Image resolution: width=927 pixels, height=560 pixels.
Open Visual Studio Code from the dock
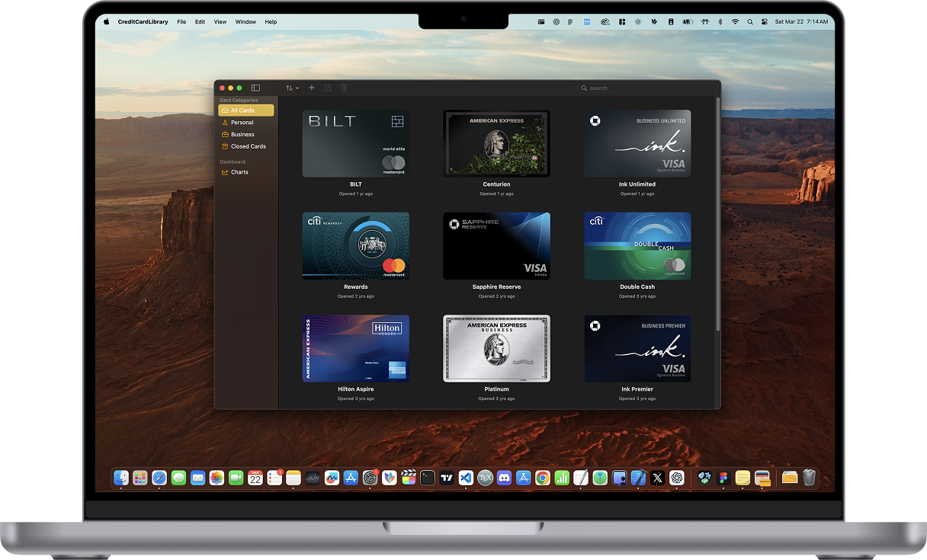466,478
